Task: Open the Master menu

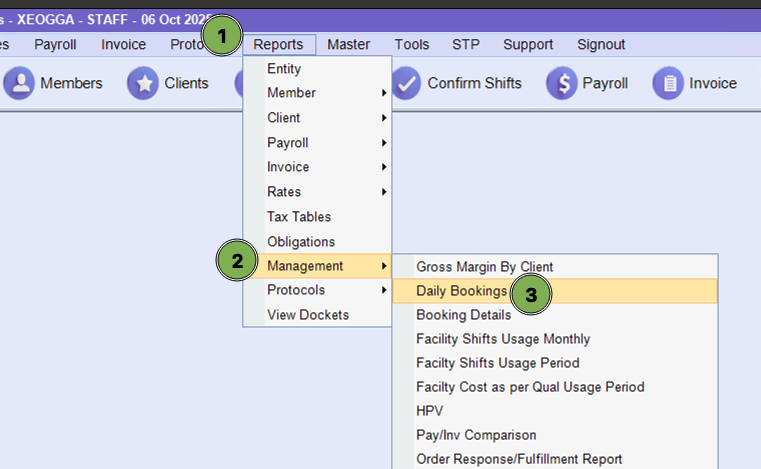Action: (x=348, y=45)
